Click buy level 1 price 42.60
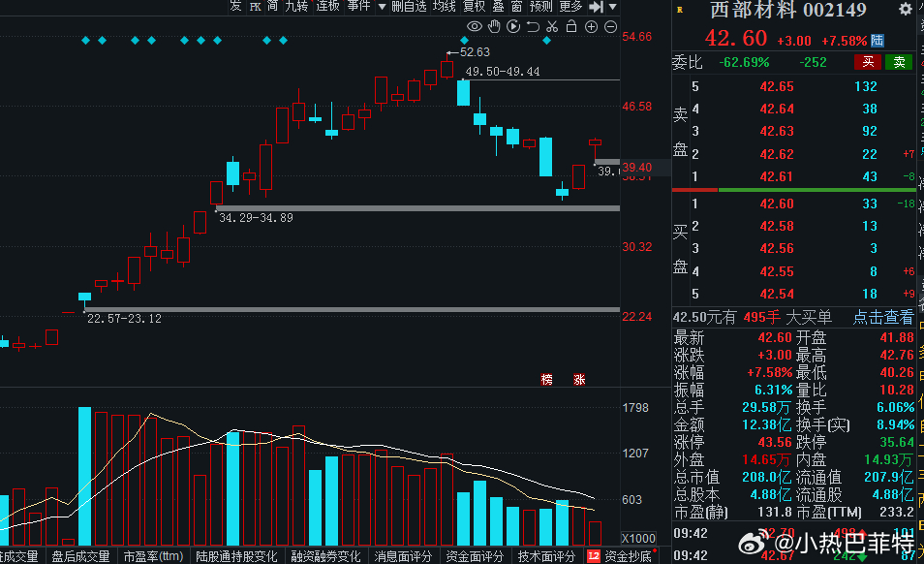The width and height of the screenshot is (924, 564). [x=777, y=204]
